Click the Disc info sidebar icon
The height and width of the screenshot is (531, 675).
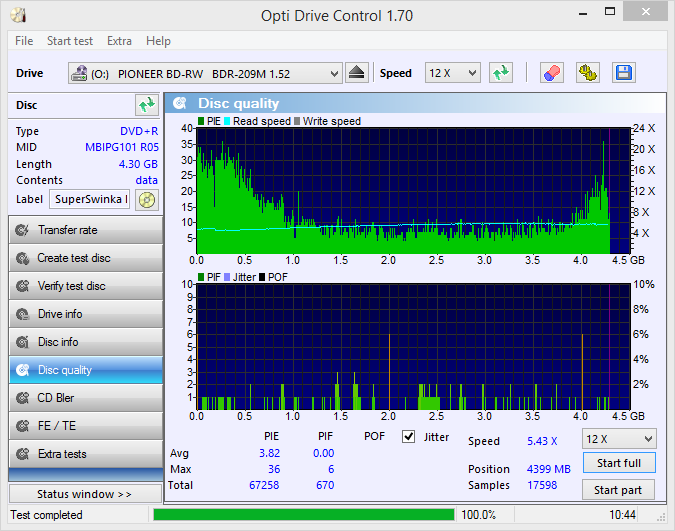pos(22,342)
